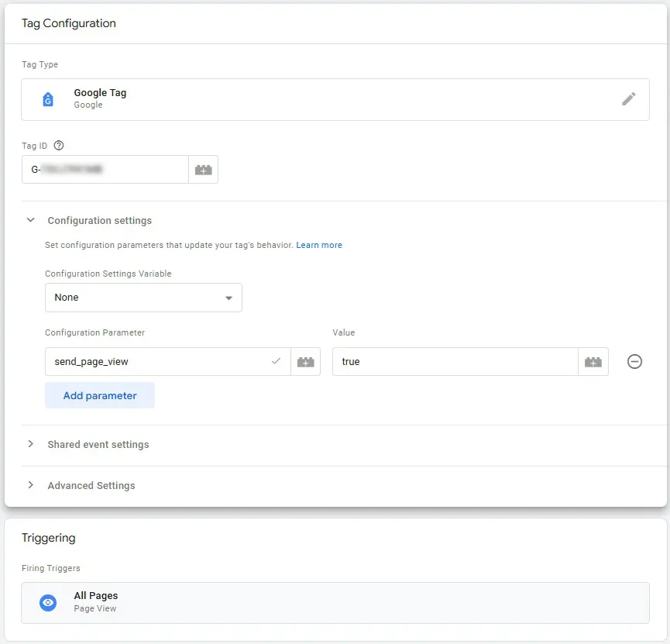
Task: Select the All Pages firing trigger row
Action: 335,603
